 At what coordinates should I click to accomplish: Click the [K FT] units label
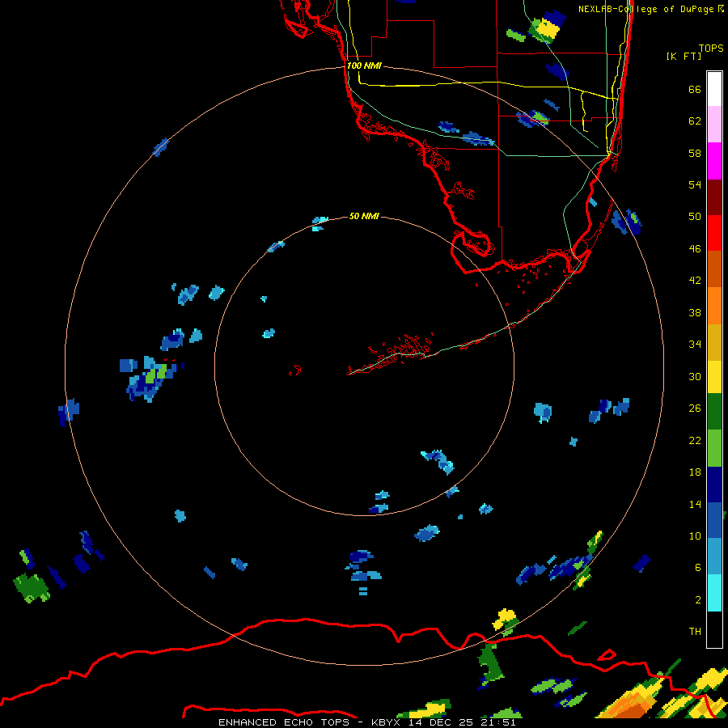684,56
